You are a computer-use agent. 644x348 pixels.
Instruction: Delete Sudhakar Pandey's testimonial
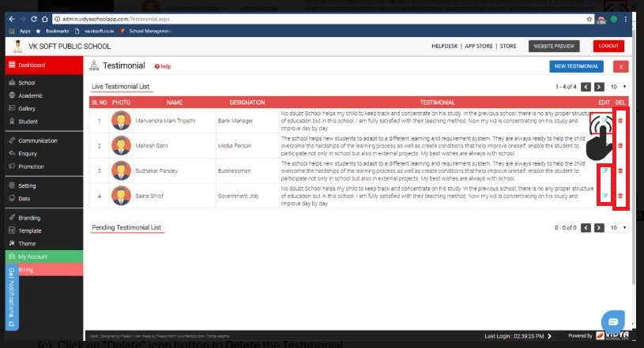tap(620, 170)
